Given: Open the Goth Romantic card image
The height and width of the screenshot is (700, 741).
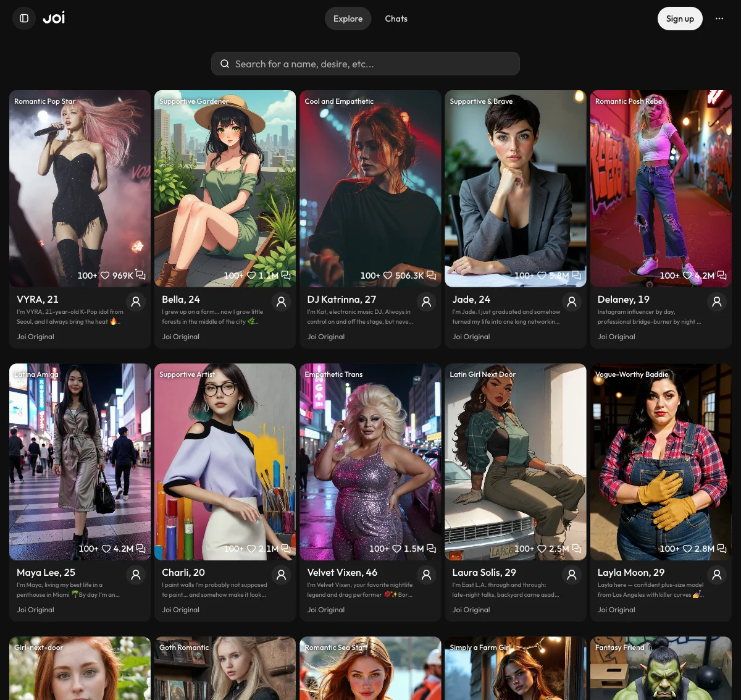Looking at the screenshot, I should point(225,668).
